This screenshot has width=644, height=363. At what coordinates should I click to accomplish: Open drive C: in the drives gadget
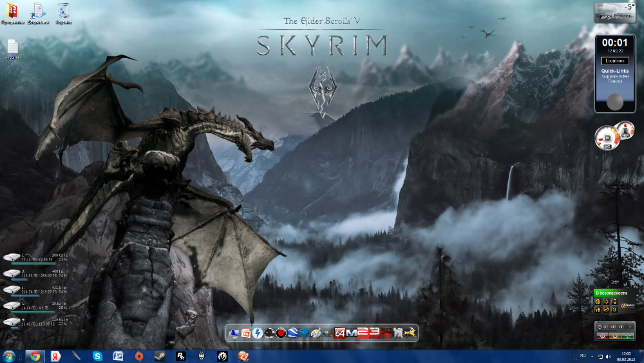point(12,257)
